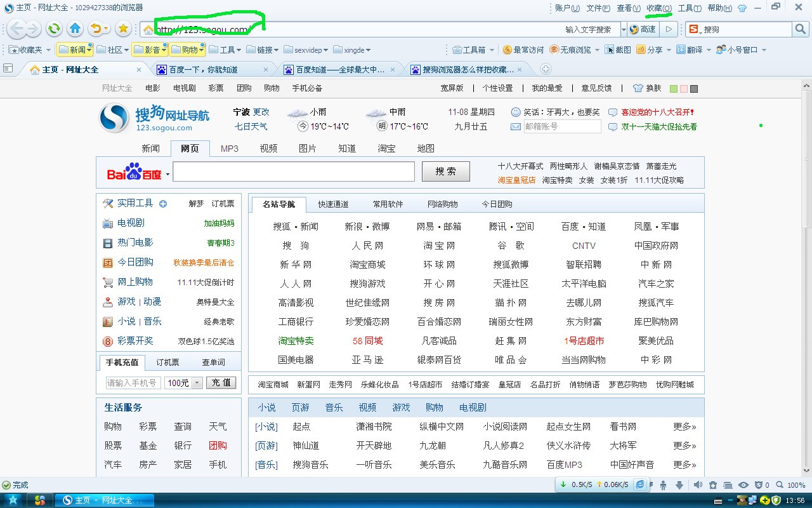The height and width of the screenshot is (508, 812).
Task: Refresh the page with the green reload icon
Action: pyautogui.click(x=55, y=29)
